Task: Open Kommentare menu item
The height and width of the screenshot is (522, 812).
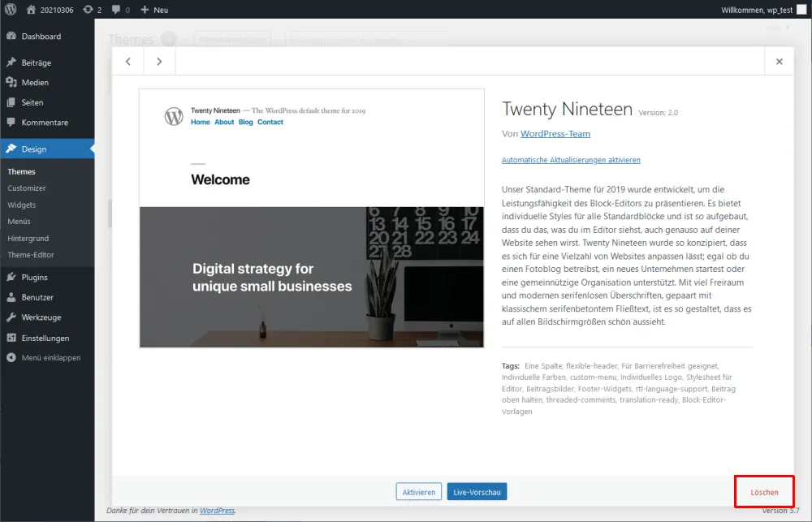Action: pos(47,123)
